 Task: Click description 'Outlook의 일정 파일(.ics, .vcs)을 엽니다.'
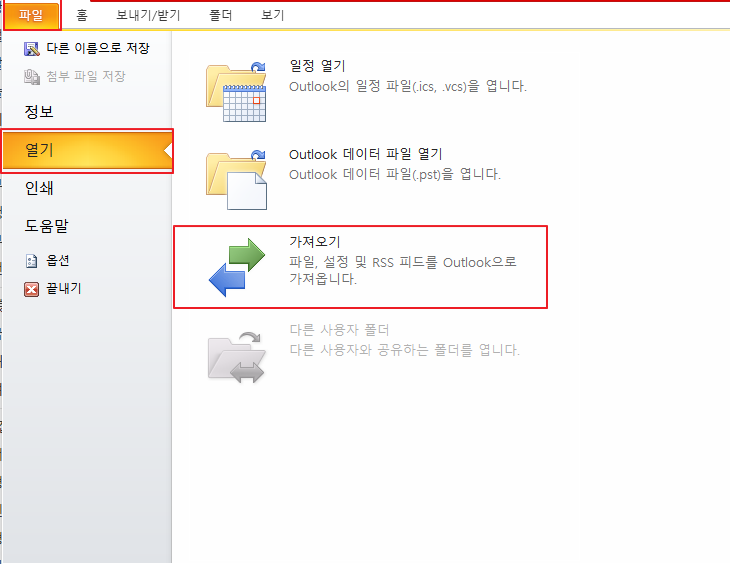(408, 86)
